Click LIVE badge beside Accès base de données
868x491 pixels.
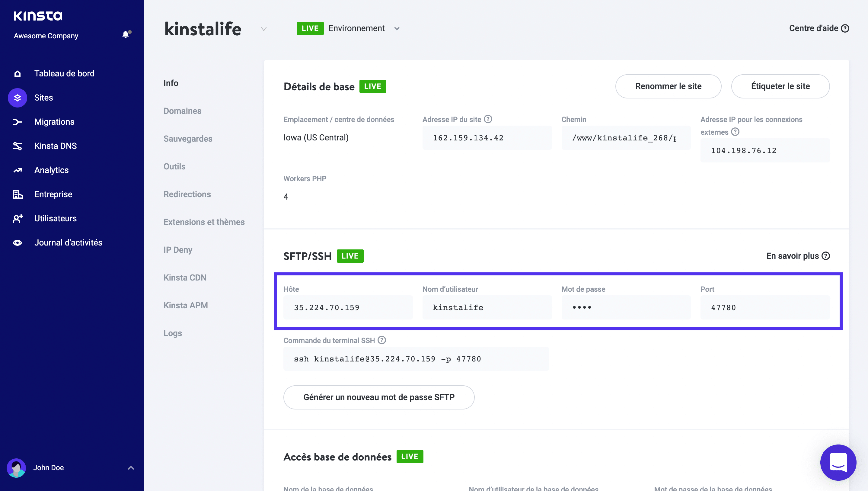(x=410, y=457)
